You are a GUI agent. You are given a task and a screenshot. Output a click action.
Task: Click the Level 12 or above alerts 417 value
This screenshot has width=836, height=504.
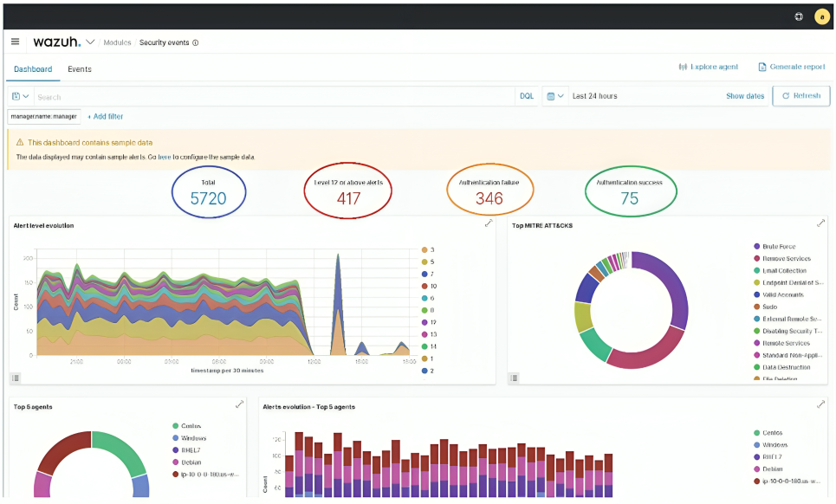348,198
